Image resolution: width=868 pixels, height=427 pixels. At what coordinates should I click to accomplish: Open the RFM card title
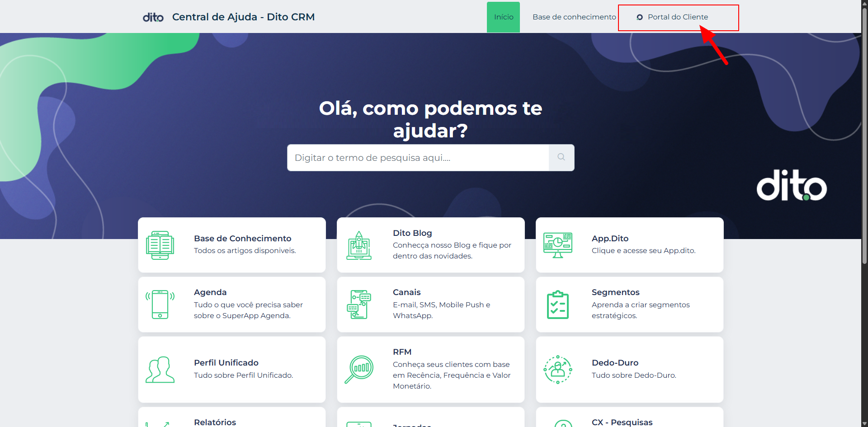click(402, 352)
